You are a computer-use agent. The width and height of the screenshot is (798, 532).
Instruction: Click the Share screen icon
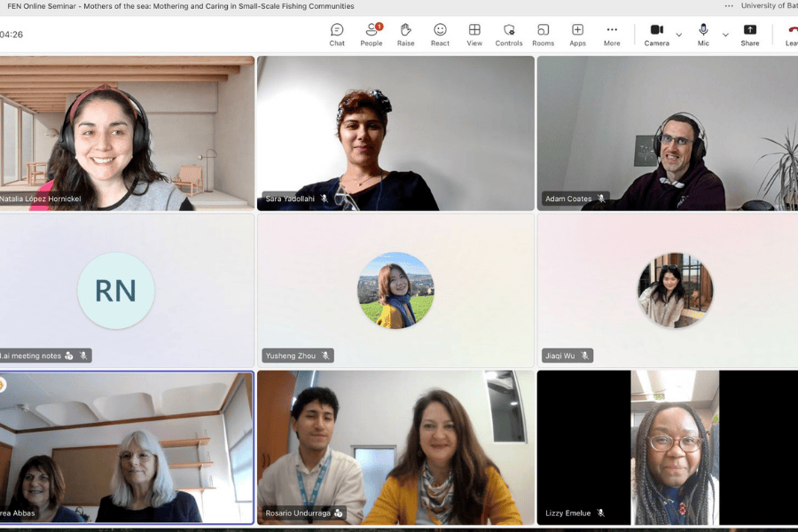(750, 34)
